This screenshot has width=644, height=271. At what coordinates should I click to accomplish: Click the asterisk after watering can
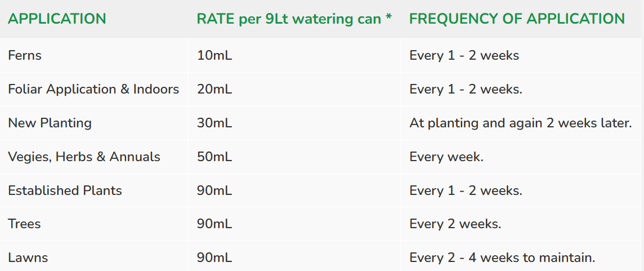point(388,17)
